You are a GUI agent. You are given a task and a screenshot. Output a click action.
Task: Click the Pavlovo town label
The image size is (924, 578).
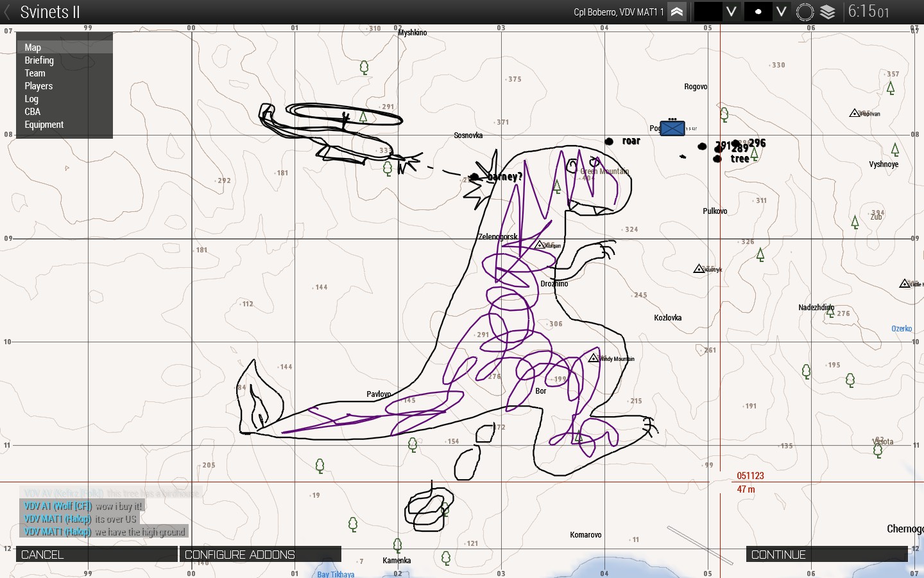(379, 394)
